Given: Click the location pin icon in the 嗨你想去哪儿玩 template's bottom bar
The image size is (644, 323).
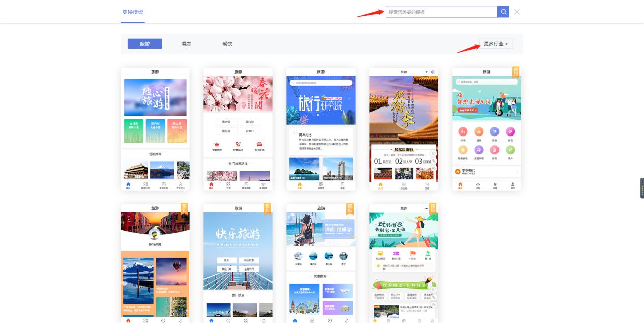Looking at the screenshot, I should 495,184.
